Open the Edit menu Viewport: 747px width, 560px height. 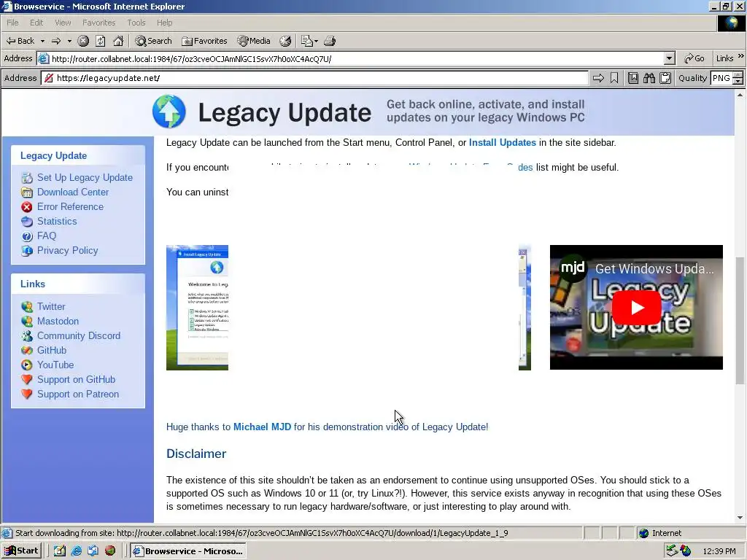36,23
